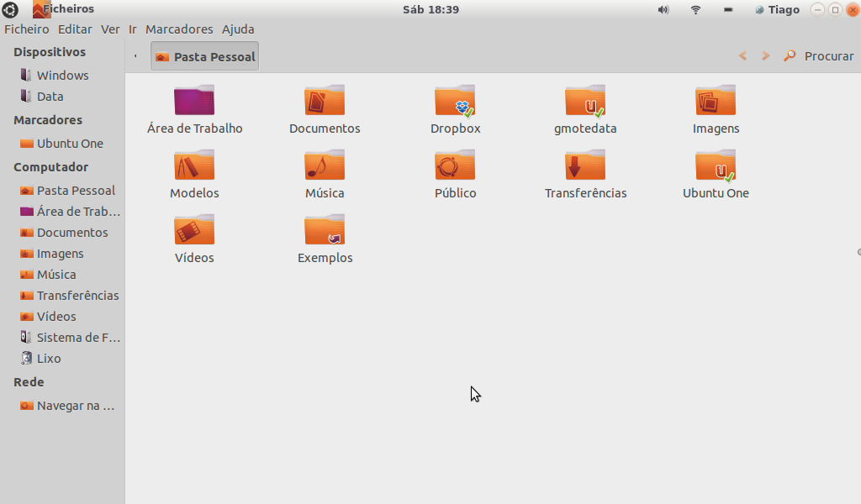Click the search magnifier icon
Screen dimensions: 861x504
coord(790,56)
